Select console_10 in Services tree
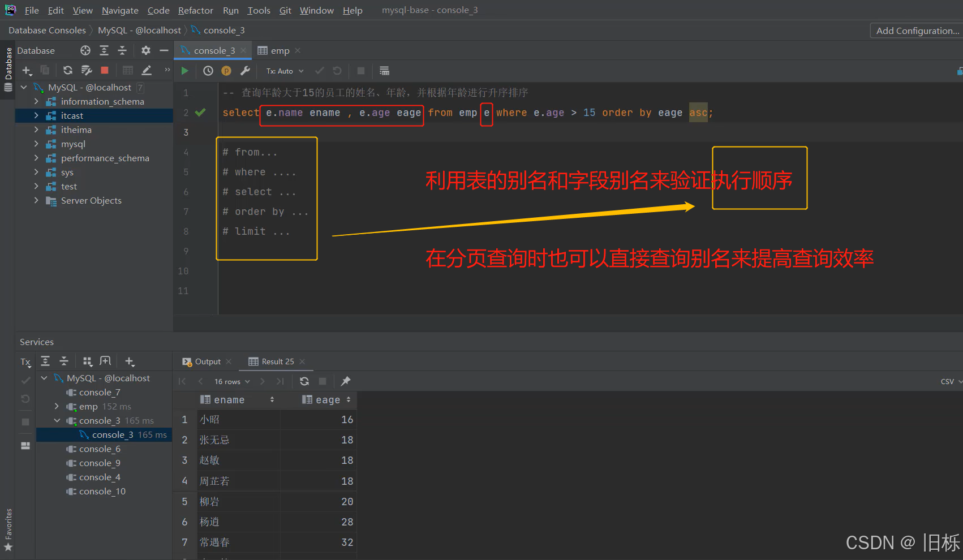This screenshot has height=560, width=963. 102,491
